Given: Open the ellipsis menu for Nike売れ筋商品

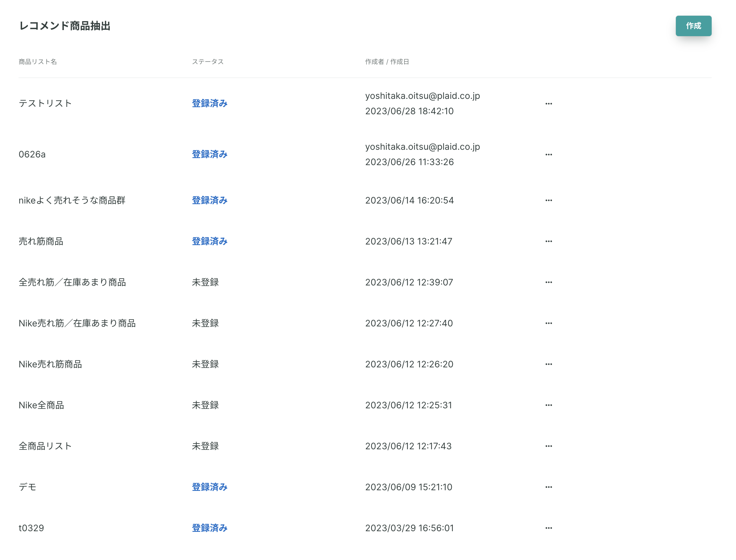Looking at the screenshot, I should click(548, 364).
